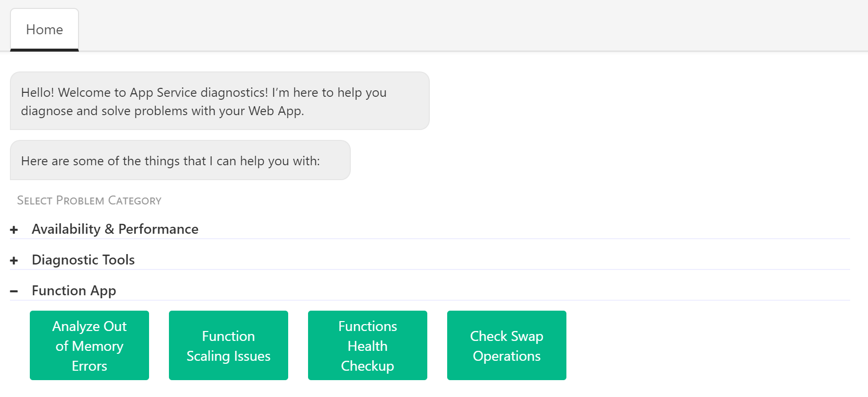Click the minus icon beside Function App
This screenshot has width=868, height=397.
(x=14, y=291)
